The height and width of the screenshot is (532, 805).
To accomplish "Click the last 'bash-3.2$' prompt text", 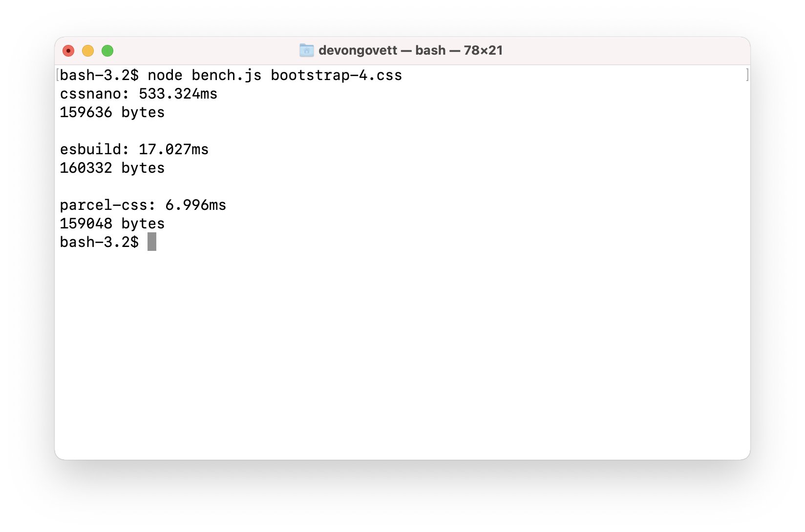I will click(99, 242).
